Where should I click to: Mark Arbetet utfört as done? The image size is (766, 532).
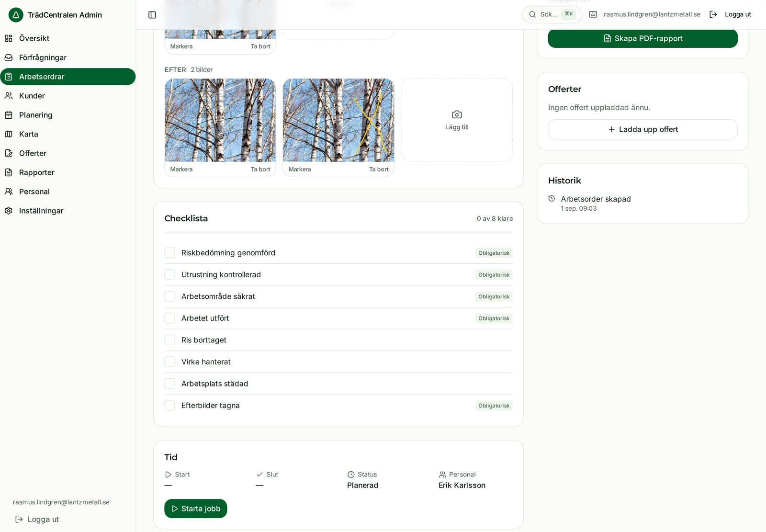click(x=170, y=318)
